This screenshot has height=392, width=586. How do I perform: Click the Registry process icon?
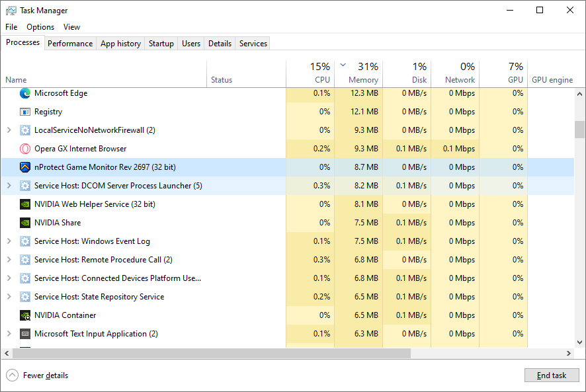25,112
